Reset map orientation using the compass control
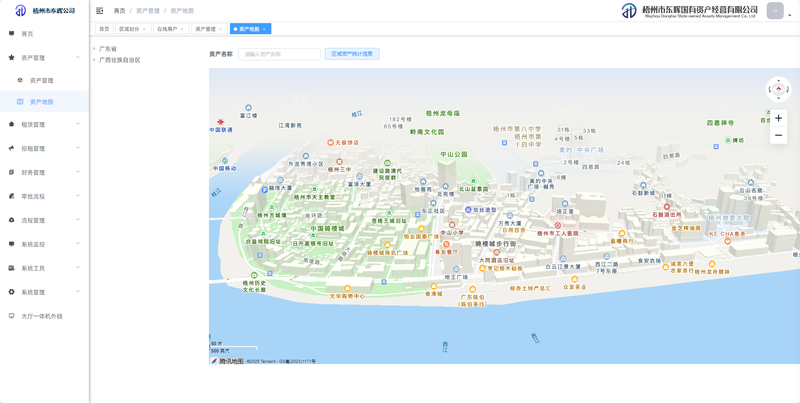Image resolution: width=800 pixels, height=403 pixels. [779, 89]
